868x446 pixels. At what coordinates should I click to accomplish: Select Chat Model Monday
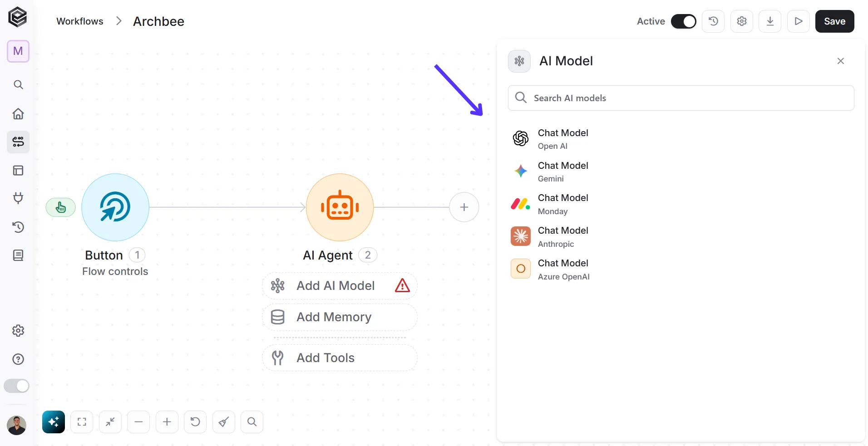click(x=681, y=204)
